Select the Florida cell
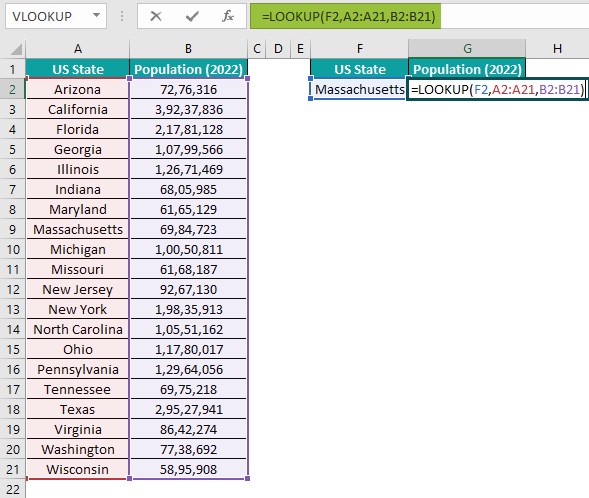Viewport: 589px width, 498px height. point(77,129)
